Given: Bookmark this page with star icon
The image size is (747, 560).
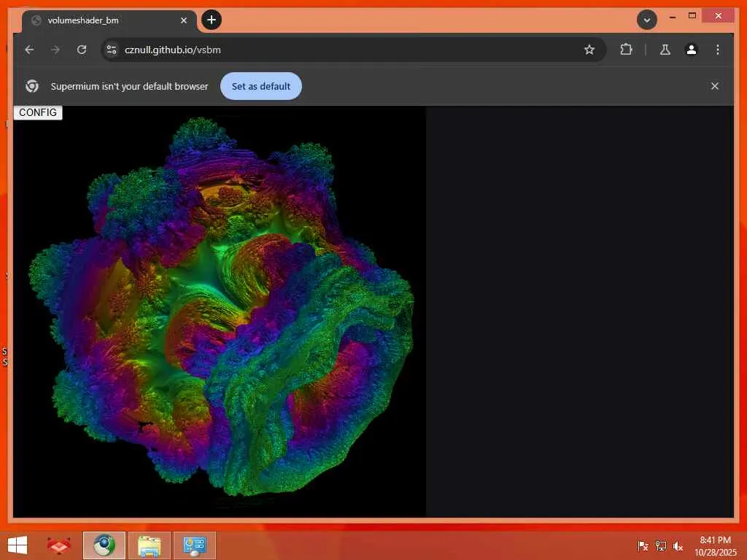Looking at the screenshot, I should coord(589,50).
